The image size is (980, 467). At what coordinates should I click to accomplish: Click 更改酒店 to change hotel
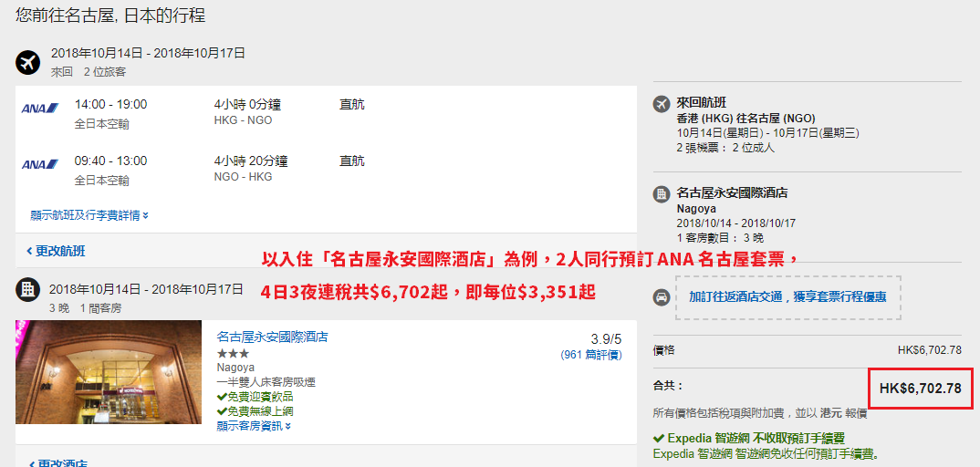coord(57,462)
